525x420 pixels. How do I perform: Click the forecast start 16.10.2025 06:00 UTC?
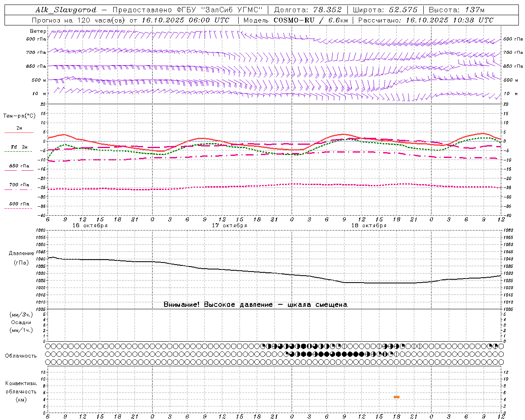click(x=185, y=20)
